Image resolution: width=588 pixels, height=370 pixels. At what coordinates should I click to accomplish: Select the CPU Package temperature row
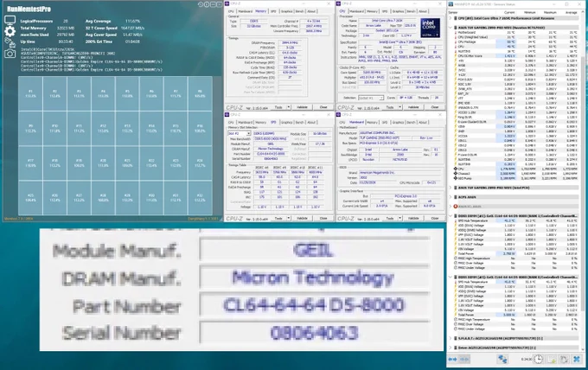(x=515, y=42)
